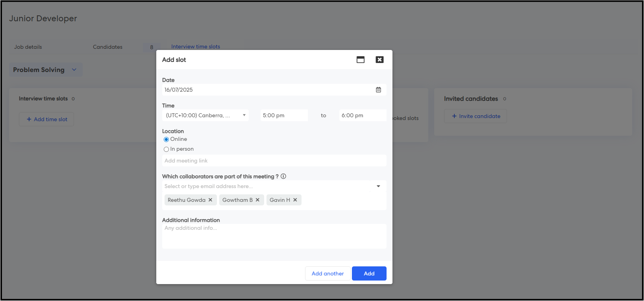Image resolution: width=644 pixels, height=301 pixels.
Task: Set the start time 5:00 pm field
Action: pyautogui.click(x=284, y=115)
